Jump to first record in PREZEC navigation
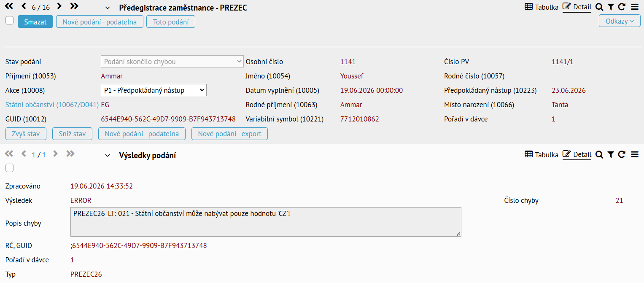The height and width of the screenshot is (283, 644). [9, 6]
